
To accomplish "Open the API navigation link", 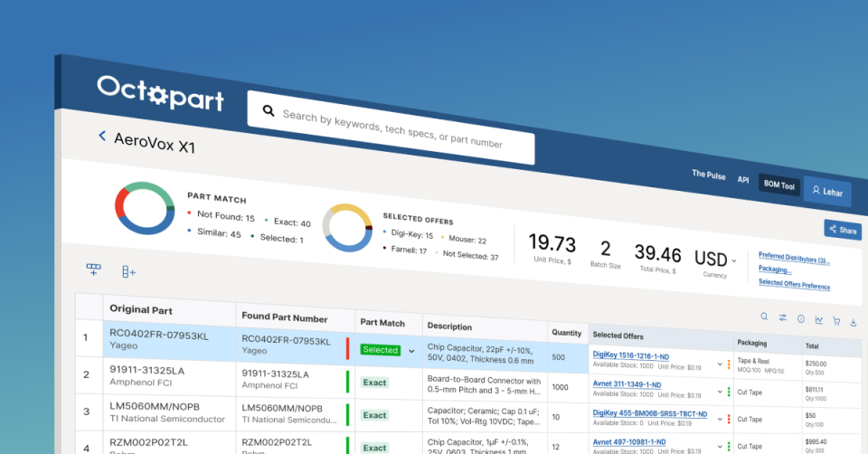I will pos(742,180).
